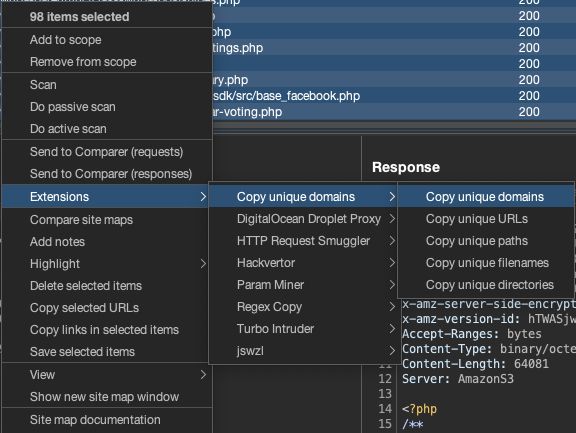The width and height of the screenshot is (576, 433).
Task: Choose Send to Comparer (requests)
Action: point(107,152)
